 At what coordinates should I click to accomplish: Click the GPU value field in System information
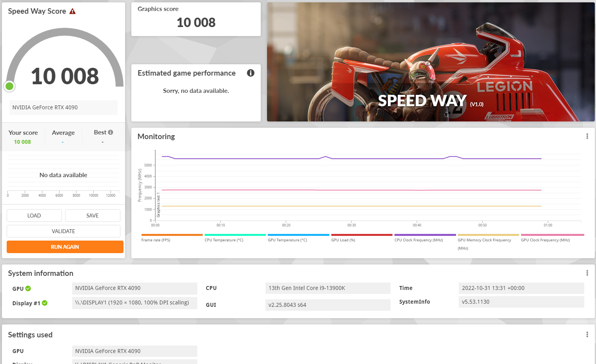134,288
